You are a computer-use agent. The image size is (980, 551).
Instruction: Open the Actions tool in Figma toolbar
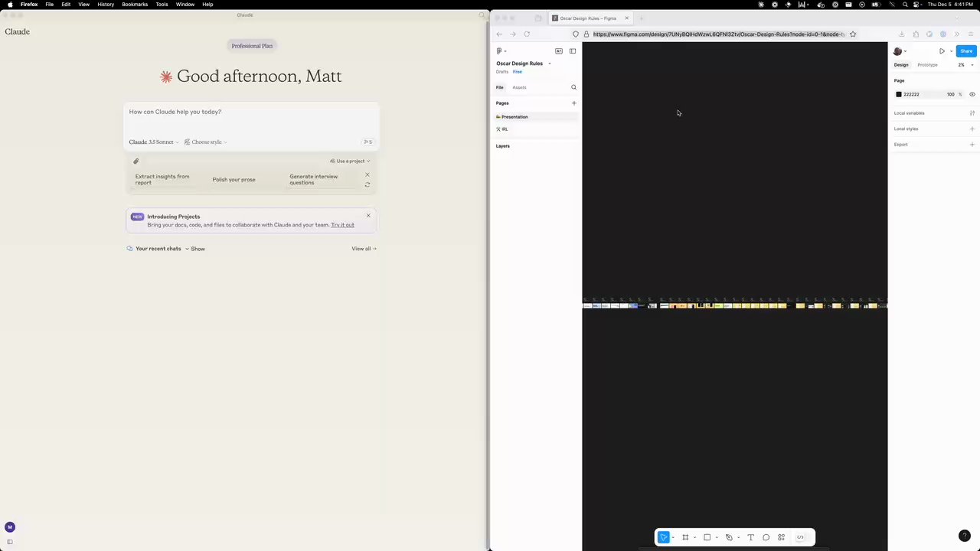point(781,537)
